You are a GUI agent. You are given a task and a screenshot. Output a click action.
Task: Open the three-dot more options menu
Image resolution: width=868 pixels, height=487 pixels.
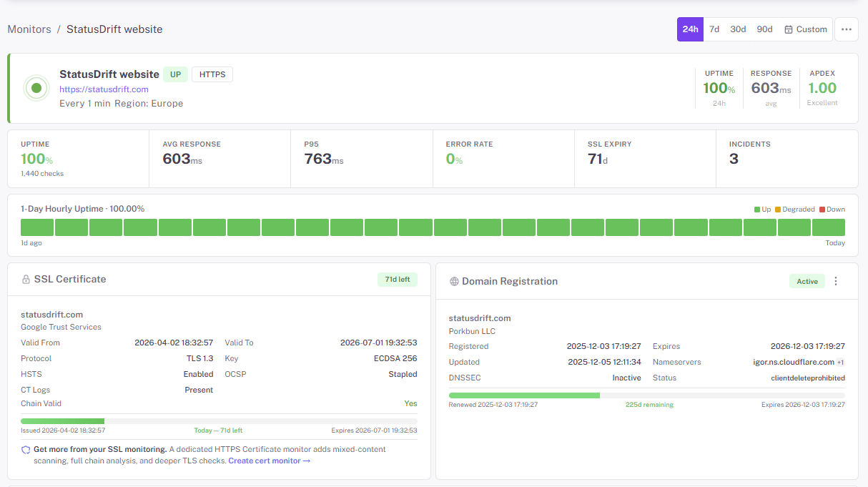[x=847, y=29]
